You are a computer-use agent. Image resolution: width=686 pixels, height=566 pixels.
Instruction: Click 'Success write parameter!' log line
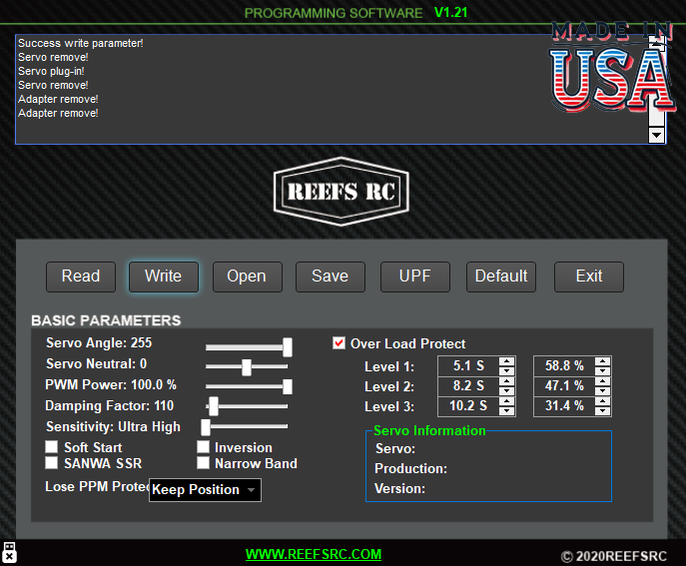[80, 43]
